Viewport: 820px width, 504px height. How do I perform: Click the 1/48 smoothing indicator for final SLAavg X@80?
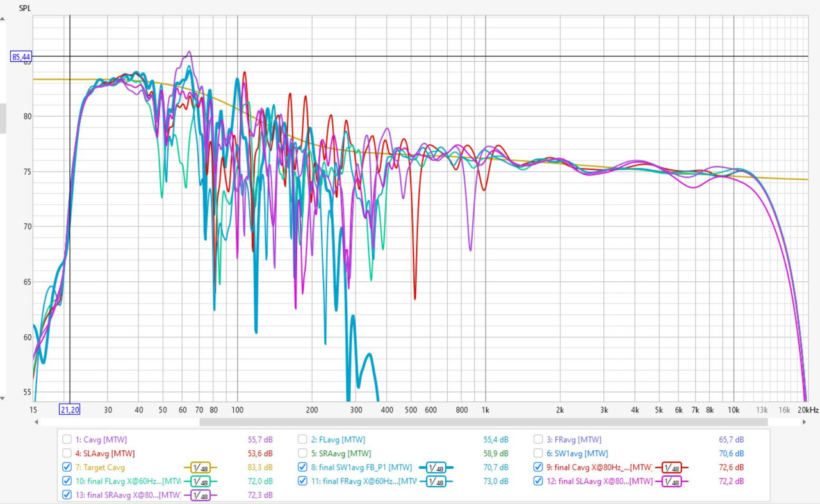point(672,482)
